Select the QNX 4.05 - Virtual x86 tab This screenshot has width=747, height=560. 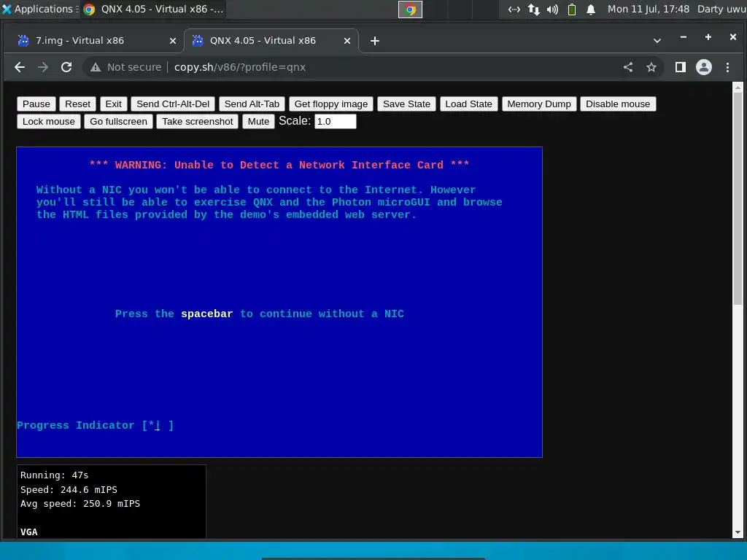point(271,41)
